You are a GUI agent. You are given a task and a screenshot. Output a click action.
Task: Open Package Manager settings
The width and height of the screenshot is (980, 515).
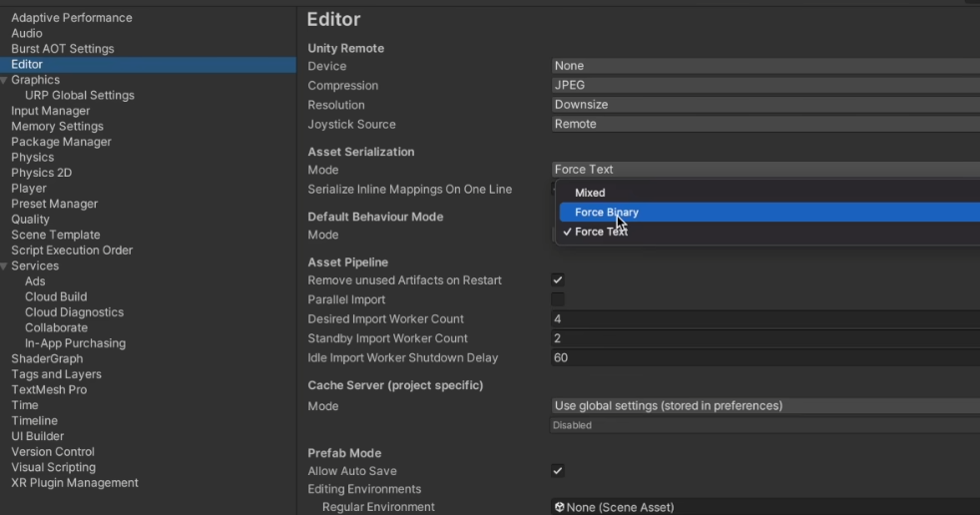pyautogui.click(x=61, y=142)
